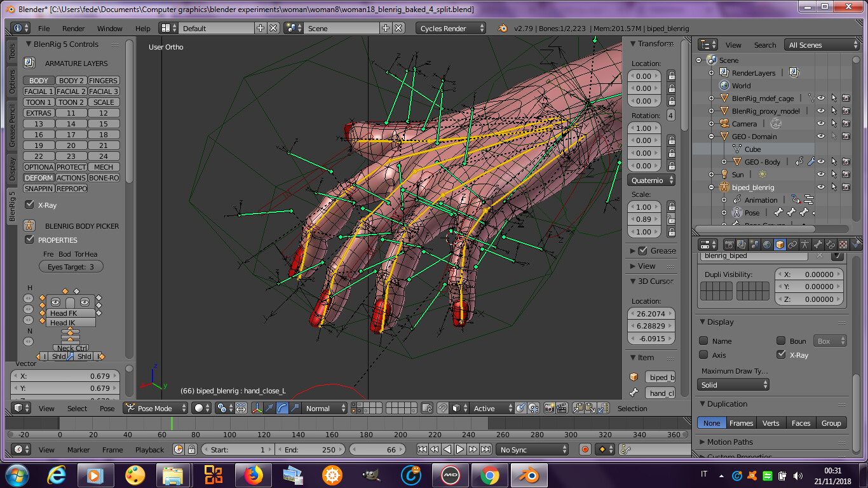Open the World properties tab globe icon

coord(767,245)
